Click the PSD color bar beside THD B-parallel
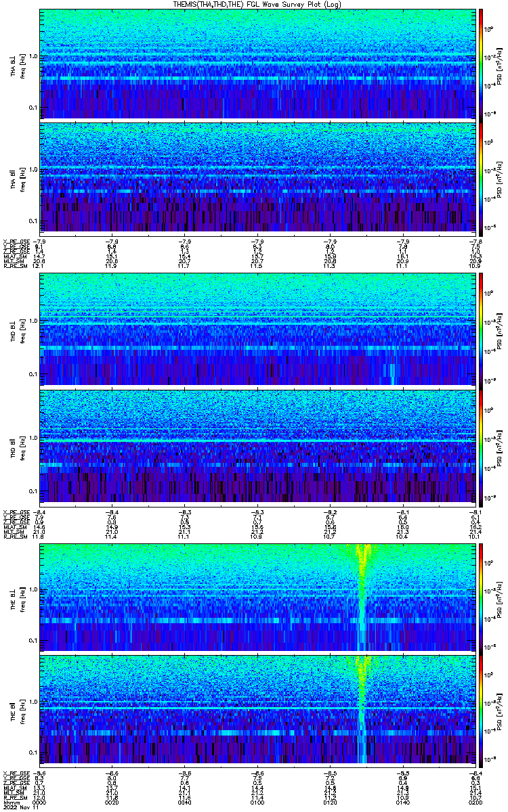Viewport: 508px width, 812px height. (x=481, y=445)
